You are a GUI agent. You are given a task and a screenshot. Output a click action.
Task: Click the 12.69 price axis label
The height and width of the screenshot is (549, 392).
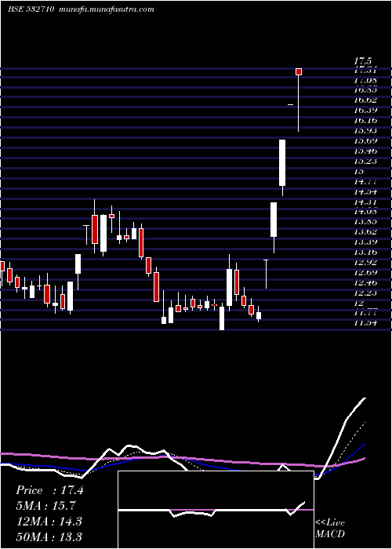365,272
